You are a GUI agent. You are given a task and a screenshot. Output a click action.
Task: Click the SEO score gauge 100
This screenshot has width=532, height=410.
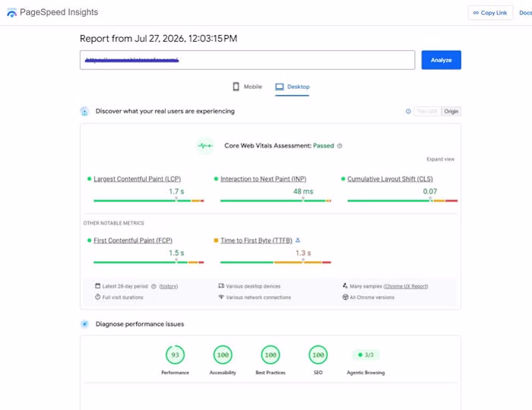[318, 355]
